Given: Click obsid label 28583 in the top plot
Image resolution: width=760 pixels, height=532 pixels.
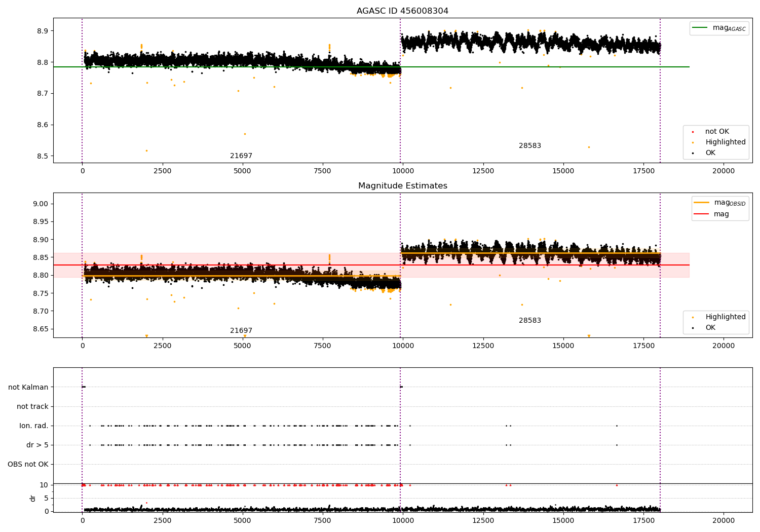Looking at the screenshot, I should pos(530,146).
